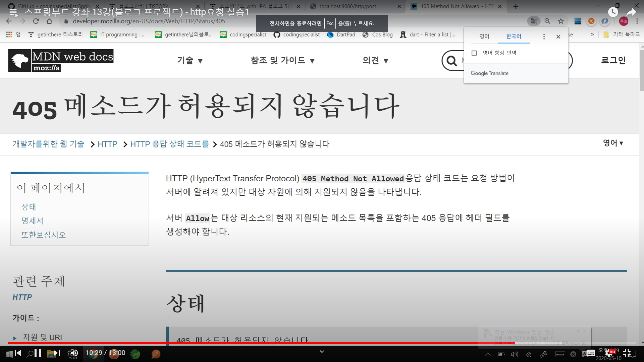644x362 pixels.
Task: Reload the page with refresh icon
Action: (x=36, y=21)
